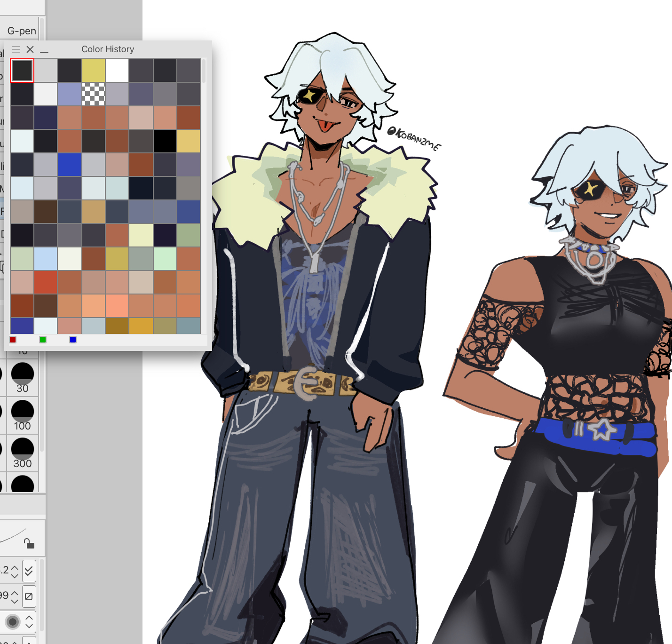
Task: Open the Color History panel menu icon
Action: pos(16,49)
